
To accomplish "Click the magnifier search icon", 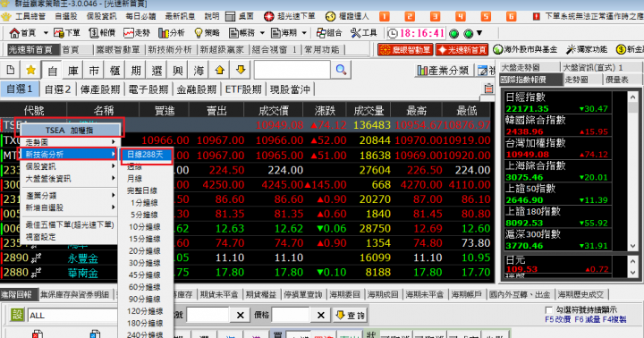I will click(341, 70).
